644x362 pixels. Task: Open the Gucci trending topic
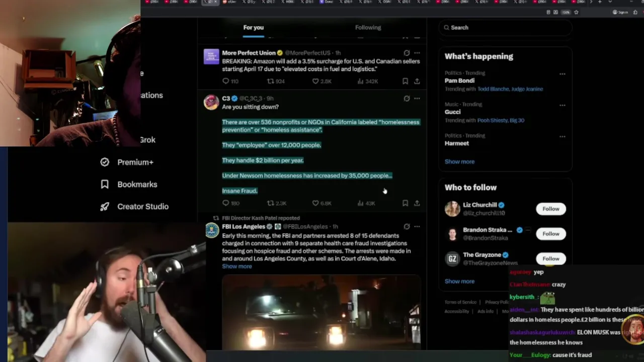[452, 112]
